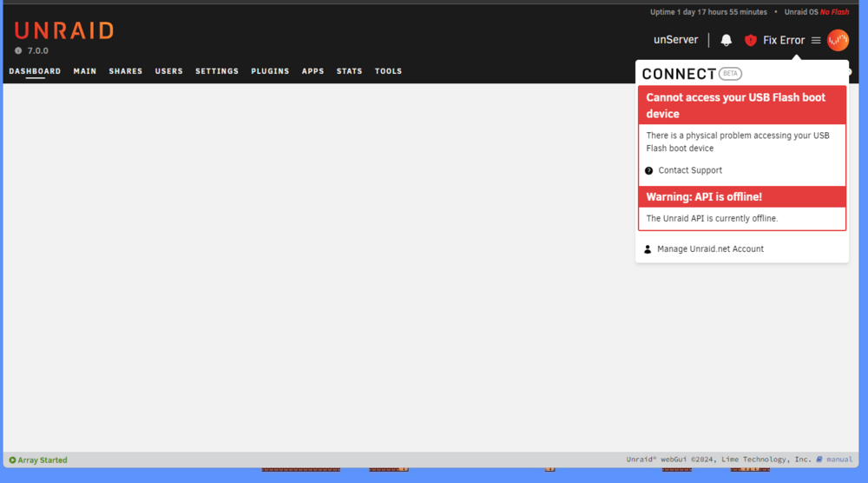This screenshot has height=483, width=868.
Task: Click 'The Unraid API is currently offline.' text
Action: (x=712, y=218)
